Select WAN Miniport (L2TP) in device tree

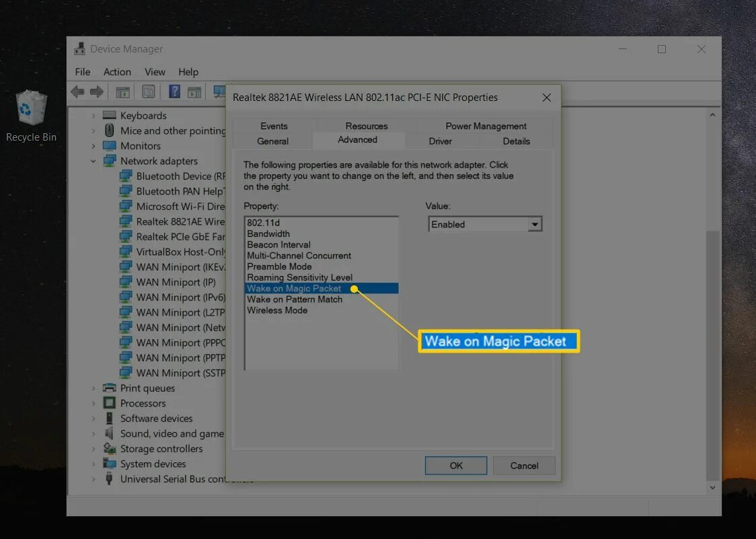[x=180, y=312]
